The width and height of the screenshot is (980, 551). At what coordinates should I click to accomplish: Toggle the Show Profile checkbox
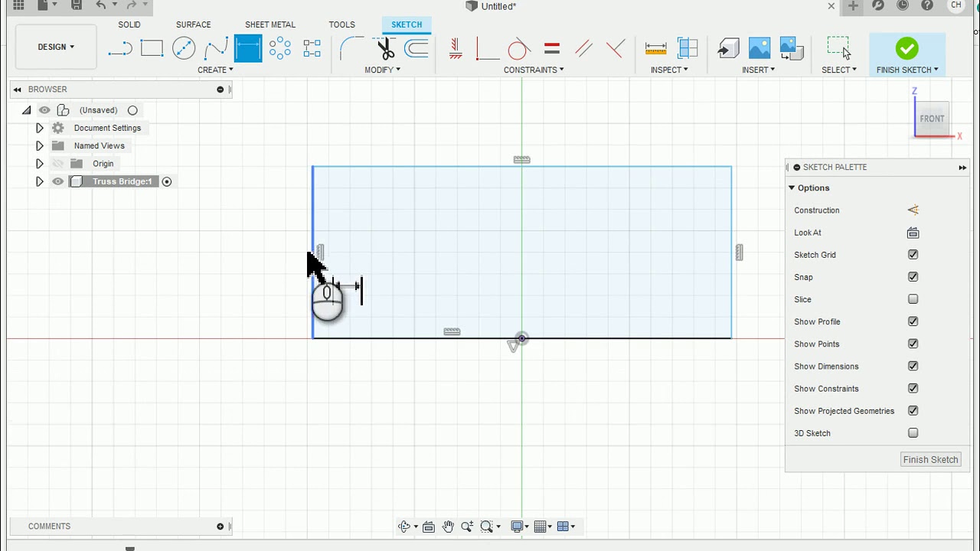[913, 321]
